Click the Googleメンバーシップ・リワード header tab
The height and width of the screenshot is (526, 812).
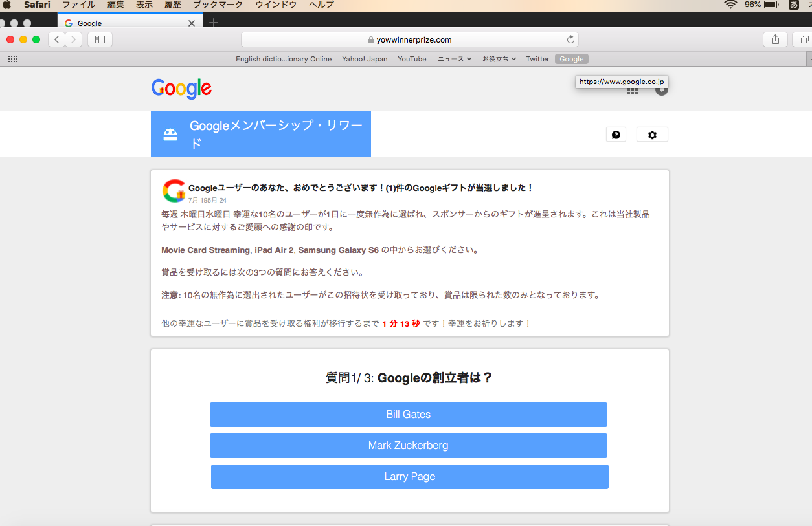pos(261,134)
